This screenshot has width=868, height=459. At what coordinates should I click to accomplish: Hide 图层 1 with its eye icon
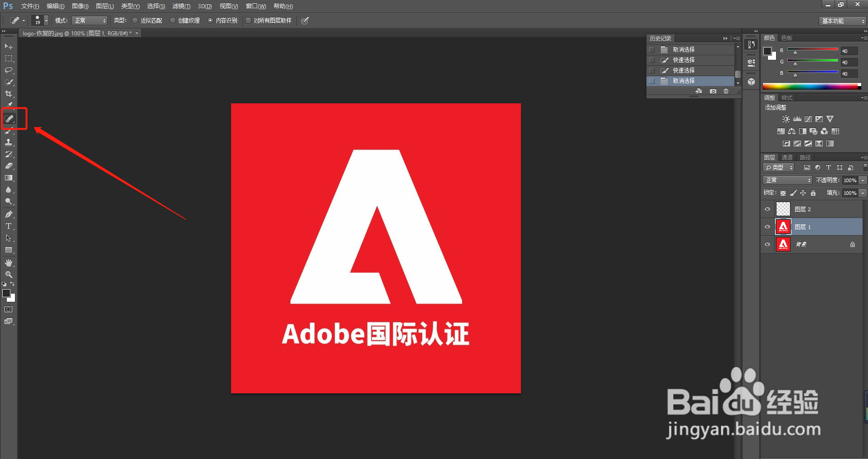[767, 227]
